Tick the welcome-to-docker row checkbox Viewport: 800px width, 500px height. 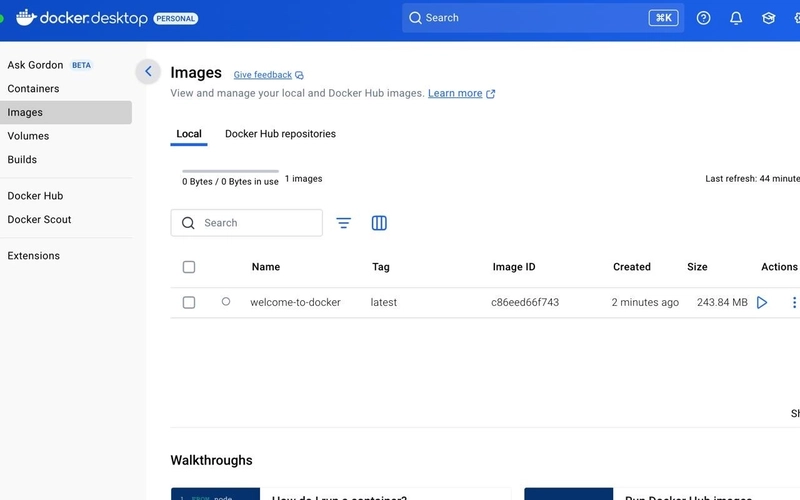[x=189, y=303]
